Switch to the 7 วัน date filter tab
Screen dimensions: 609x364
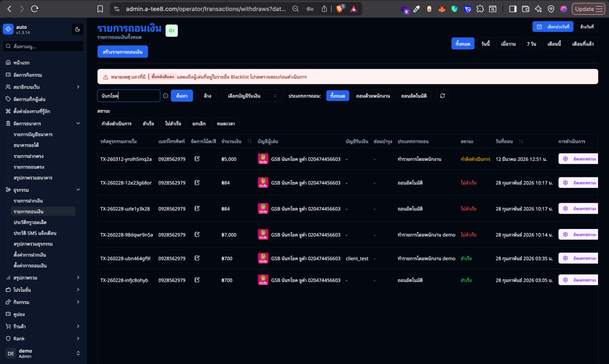click(x=531, y=43)
